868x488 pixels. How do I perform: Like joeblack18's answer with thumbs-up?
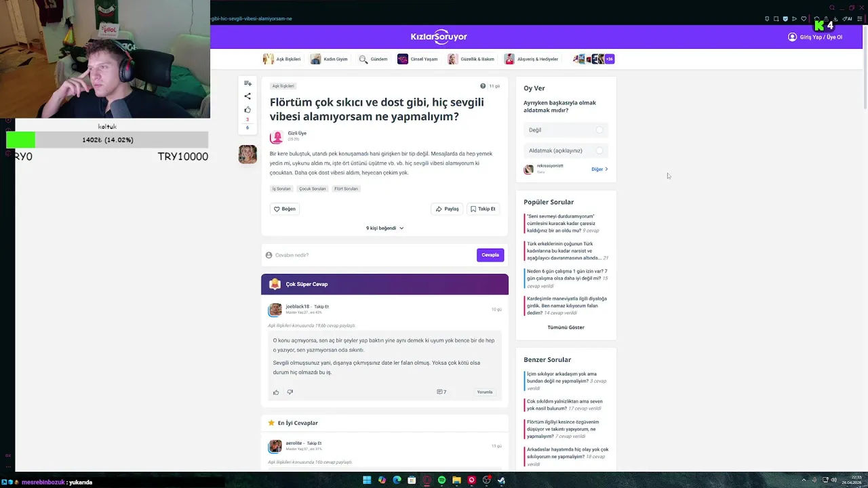click(276, 392)
